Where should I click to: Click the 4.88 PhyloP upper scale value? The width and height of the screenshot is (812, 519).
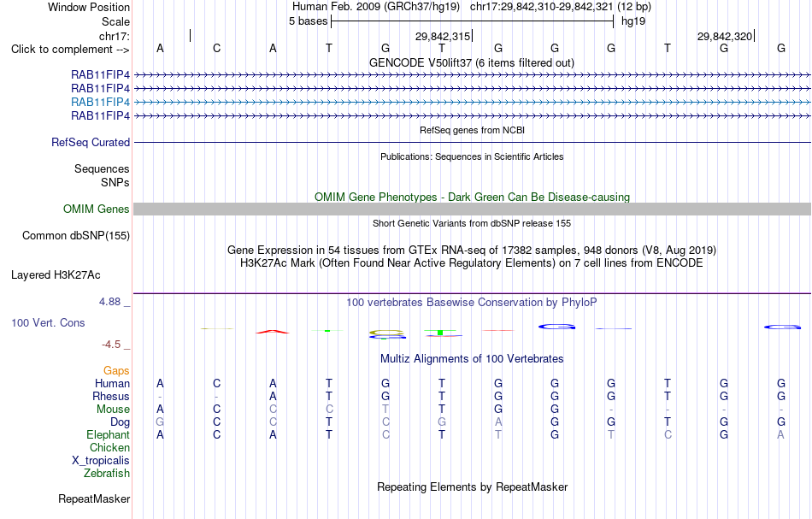pos(109,302)
